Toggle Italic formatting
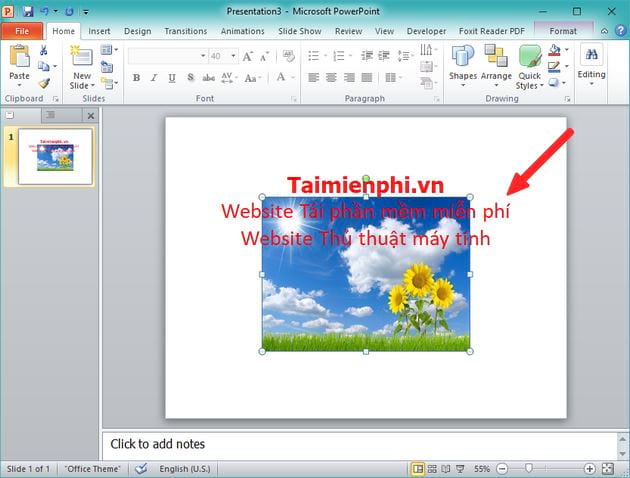The width and height of the screenshot is (630, 478). click(154, 78)
